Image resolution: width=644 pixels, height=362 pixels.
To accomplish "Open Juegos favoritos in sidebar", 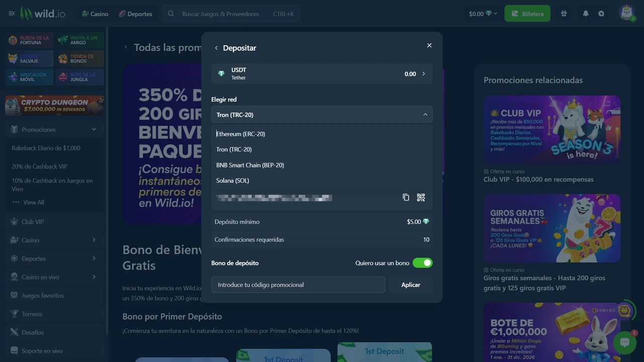I will tap(54, 295).
